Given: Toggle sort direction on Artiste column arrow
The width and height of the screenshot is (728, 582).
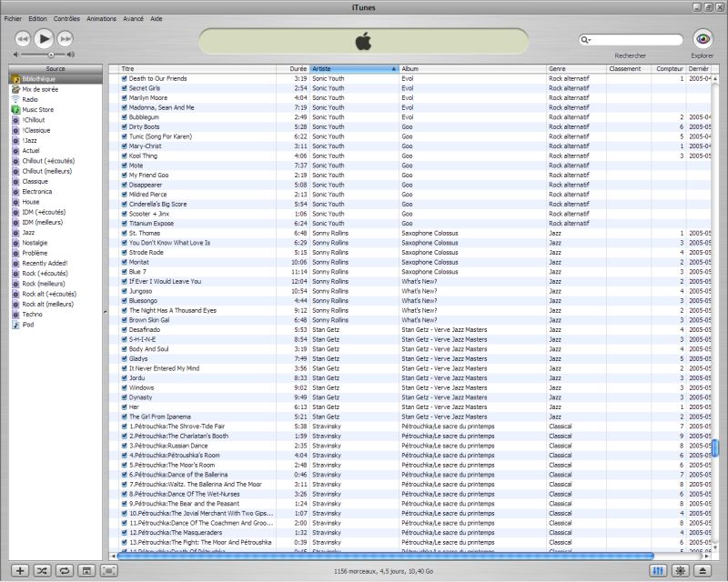Looking at the screenshot, I should pos(394,69).
